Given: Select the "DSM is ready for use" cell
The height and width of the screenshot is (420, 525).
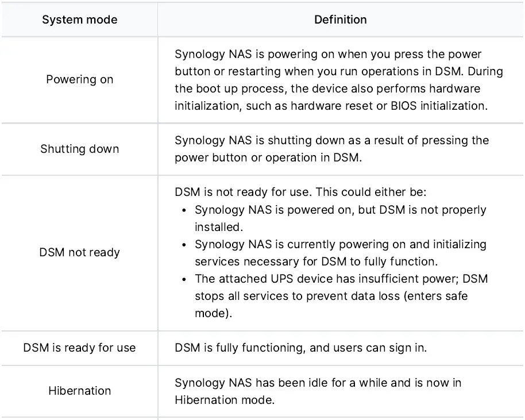Looking at the screenshot, I should (79, 348).
